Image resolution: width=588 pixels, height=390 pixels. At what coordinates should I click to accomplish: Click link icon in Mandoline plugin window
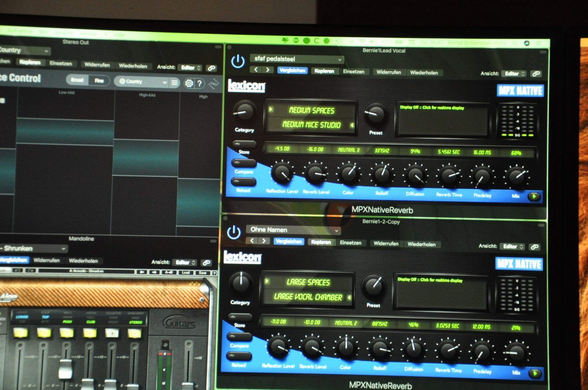click(206, 262)
